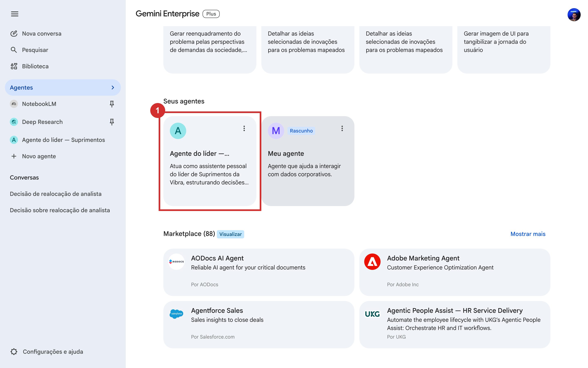The height and width of the screenshot is (368, 588).
Task: Click the text Por Salesforce.com
Action: coord(213,337)
